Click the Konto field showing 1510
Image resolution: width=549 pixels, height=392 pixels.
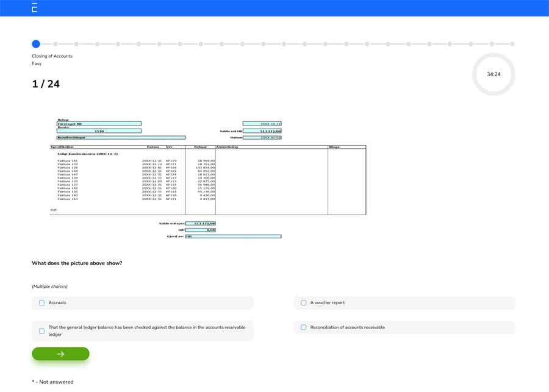[99, 131]
